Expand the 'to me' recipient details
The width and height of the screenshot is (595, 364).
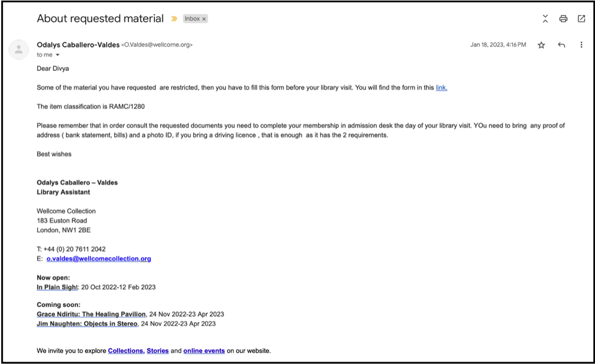[58, 55]
